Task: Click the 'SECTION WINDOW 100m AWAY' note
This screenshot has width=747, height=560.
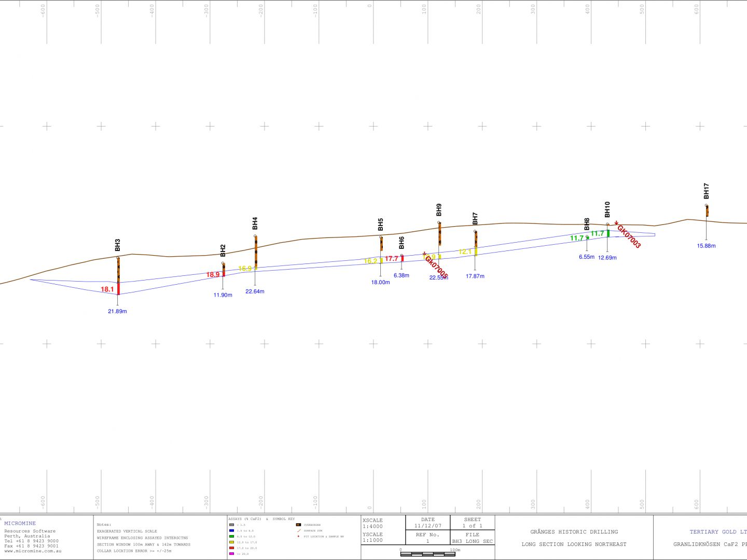Action: pos(144,544)
